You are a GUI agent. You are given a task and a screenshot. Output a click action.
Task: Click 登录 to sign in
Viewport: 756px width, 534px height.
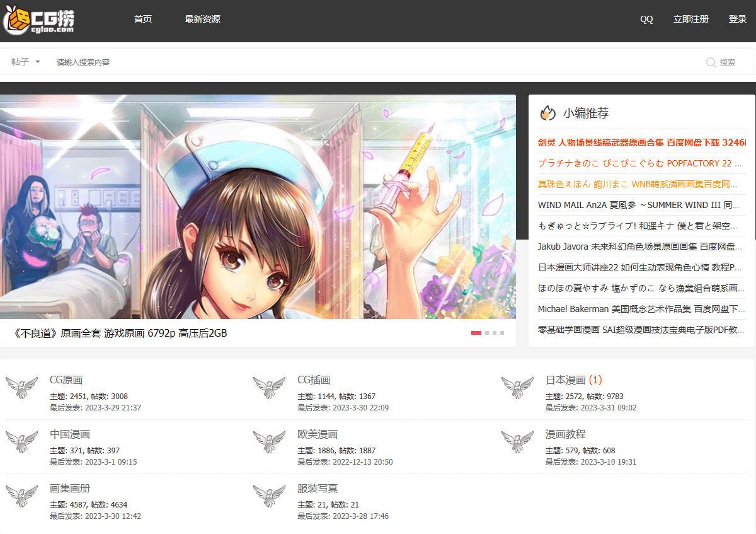[738, 19]
